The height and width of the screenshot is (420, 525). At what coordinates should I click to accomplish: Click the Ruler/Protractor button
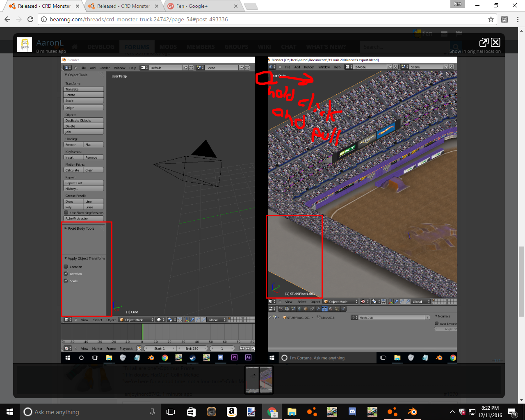pos(84,218)
